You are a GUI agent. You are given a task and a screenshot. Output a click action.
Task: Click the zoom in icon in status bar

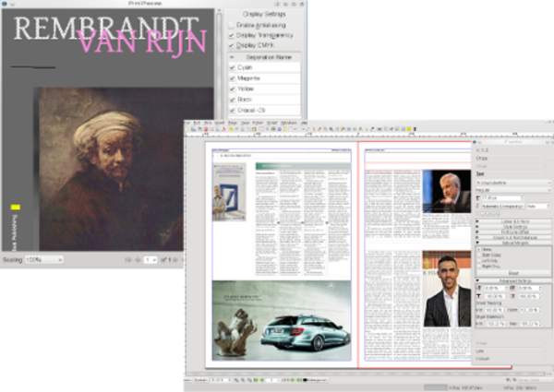click(x=249, y=380)
